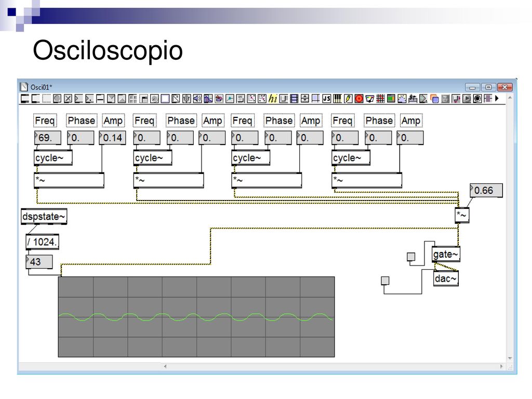The width and height of the screenshot is (532, 399).
Task: Select the second oscillator's Freq number box
Action: click(147, 138)
